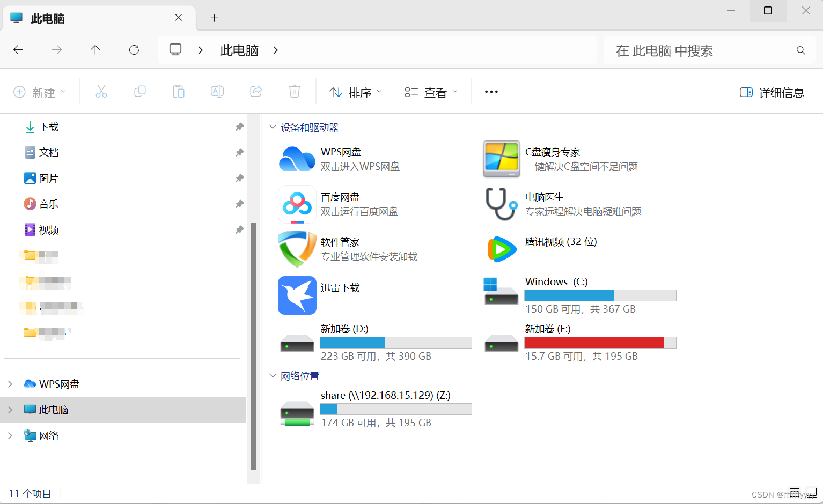
Task: Click the Rename toolbar icon
Action: [x=217, y=92]
